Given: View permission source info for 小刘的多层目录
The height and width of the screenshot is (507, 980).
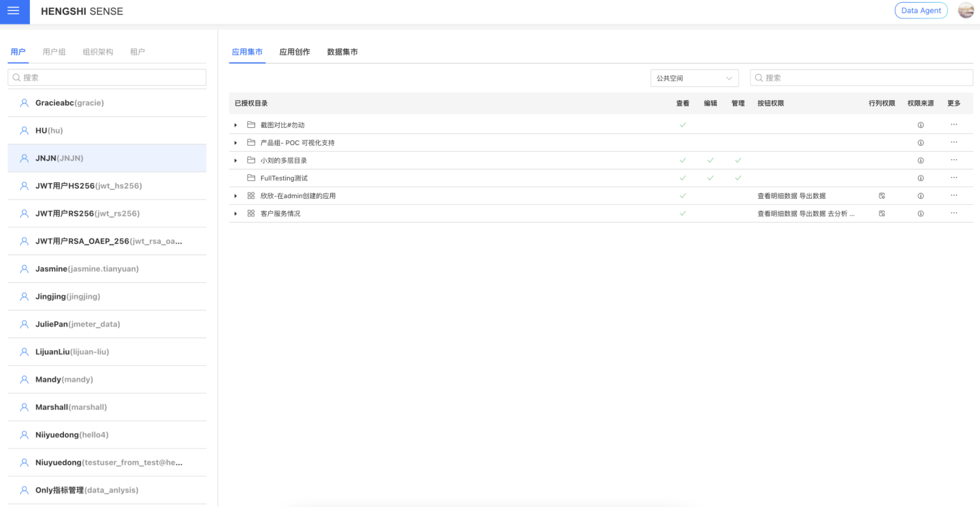Looking at the screenshot, I should point(921,161).
